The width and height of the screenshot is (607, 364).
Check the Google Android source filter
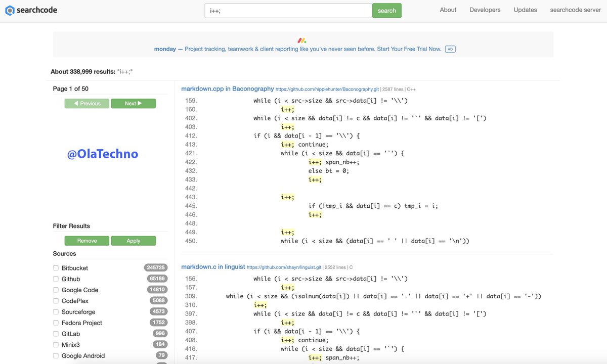click(x=56, y=355)
